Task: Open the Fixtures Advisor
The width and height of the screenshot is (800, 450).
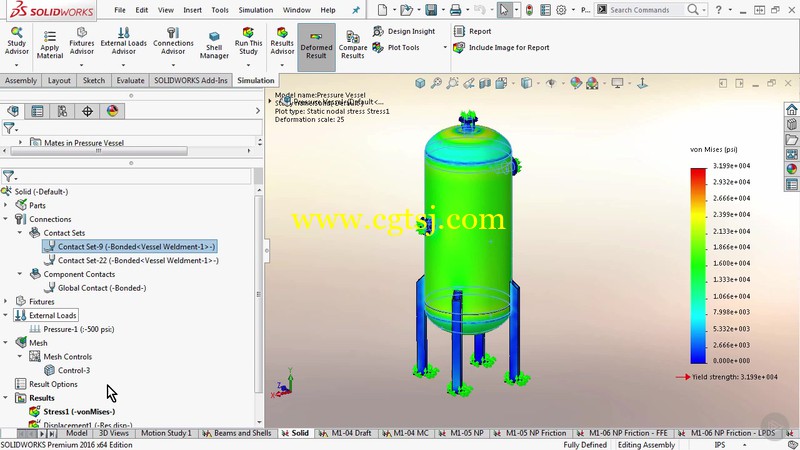Action: (82, 41)
